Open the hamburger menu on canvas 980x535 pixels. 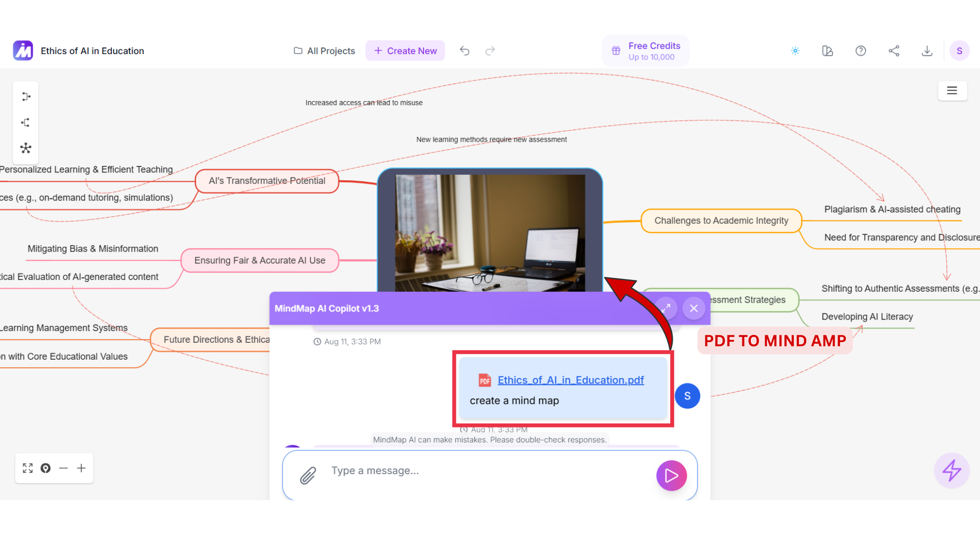pos(952,91)
